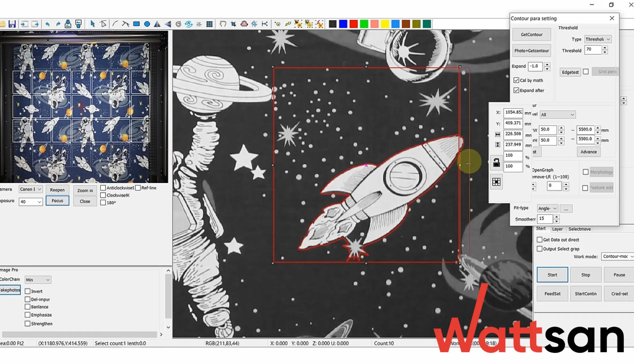The height and width of the screenshot is (364, 634).
Task: Click the X position input field
Action: point(513,112)
